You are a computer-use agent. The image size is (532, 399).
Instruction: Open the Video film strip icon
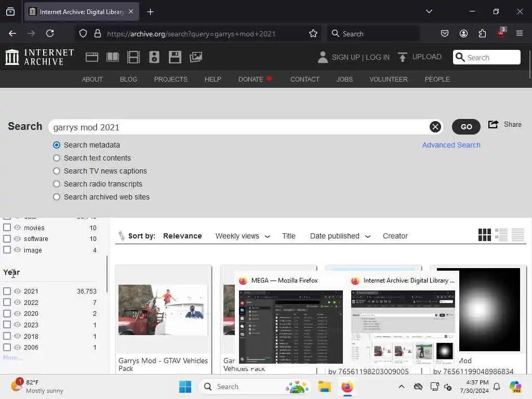coord(134,57)
